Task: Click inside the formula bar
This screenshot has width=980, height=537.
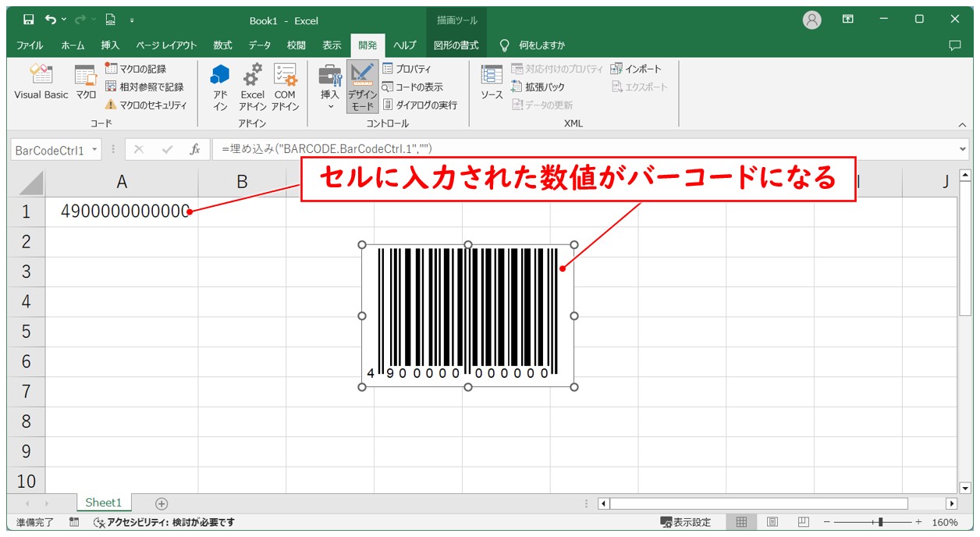Action: click(x=584, y=149)
